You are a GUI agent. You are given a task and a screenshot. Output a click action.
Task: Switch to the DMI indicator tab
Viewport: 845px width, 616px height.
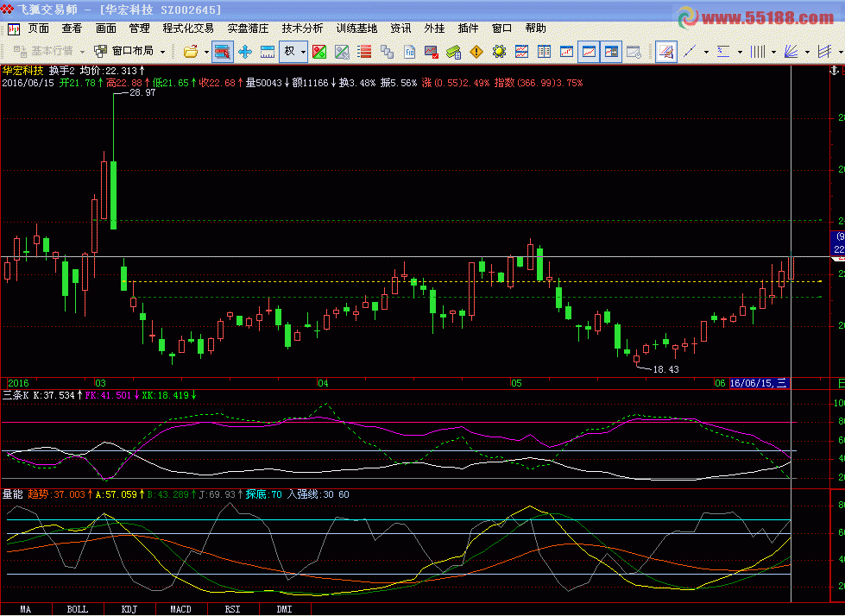click(x=285, y=609)
